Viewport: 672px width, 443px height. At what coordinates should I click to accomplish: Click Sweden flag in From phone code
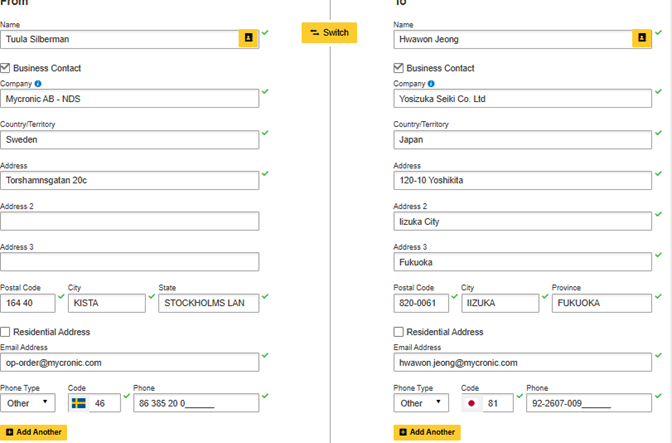[x=78, y=403]
